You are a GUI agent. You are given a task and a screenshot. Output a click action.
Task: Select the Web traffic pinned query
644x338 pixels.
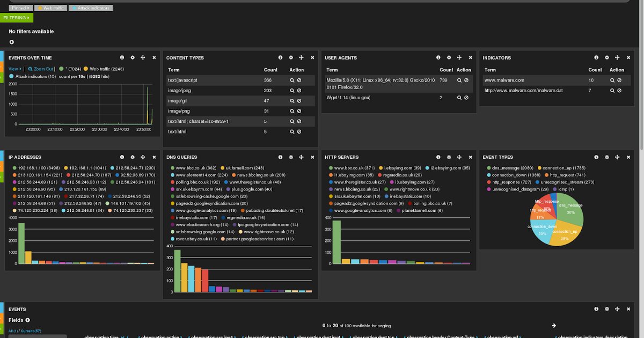click(x=51, y=8)
